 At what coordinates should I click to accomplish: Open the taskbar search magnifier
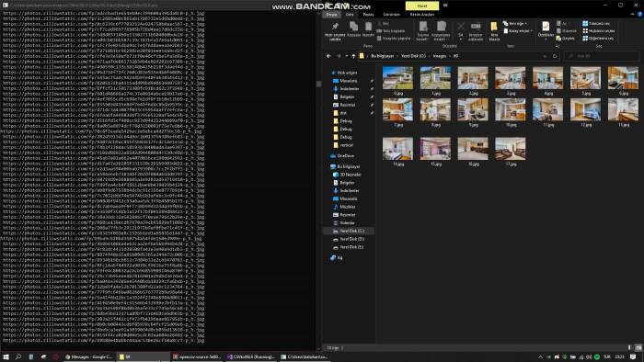click(x=18, y=356)
